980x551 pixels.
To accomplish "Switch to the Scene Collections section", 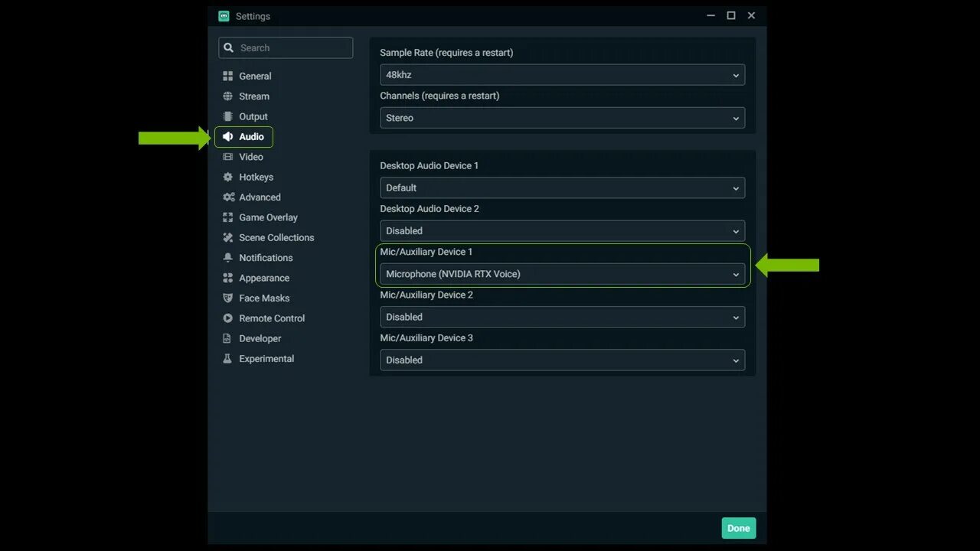I will tap(276, 237).
